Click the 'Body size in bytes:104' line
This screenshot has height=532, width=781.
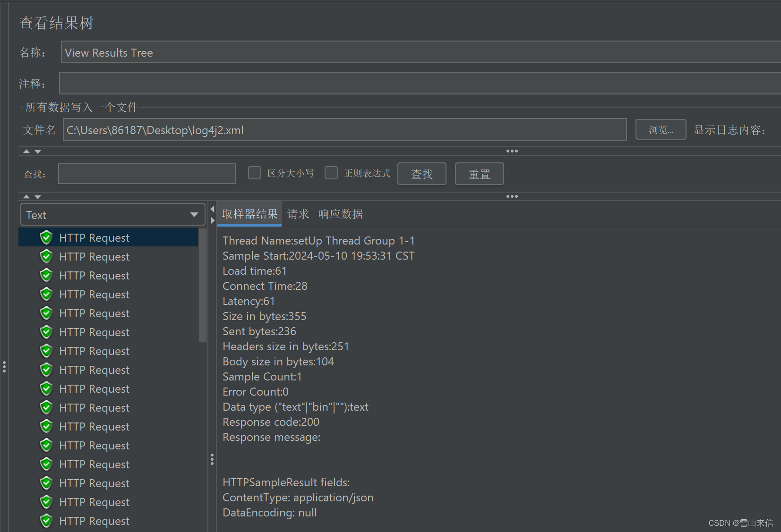(278, 362)
